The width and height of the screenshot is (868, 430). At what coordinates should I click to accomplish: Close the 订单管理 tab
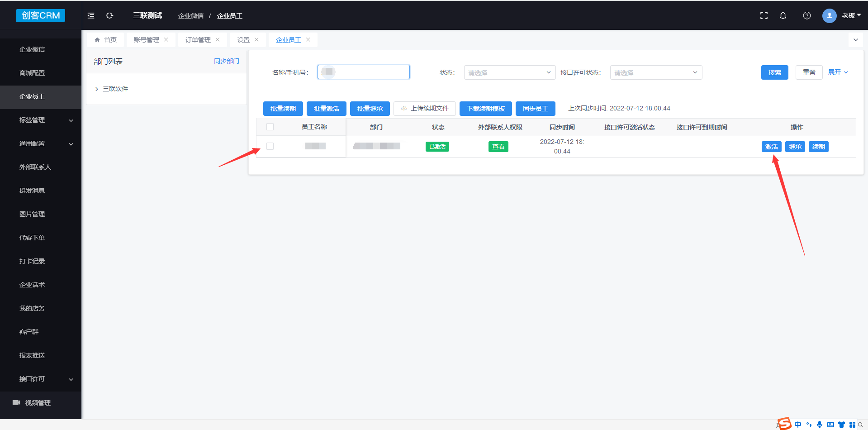pos(218,40)
